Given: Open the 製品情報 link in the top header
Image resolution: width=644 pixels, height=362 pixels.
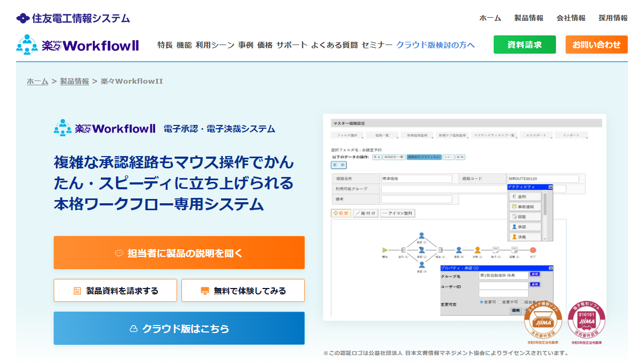Looking at the screenshot, I should pos(529,18).
